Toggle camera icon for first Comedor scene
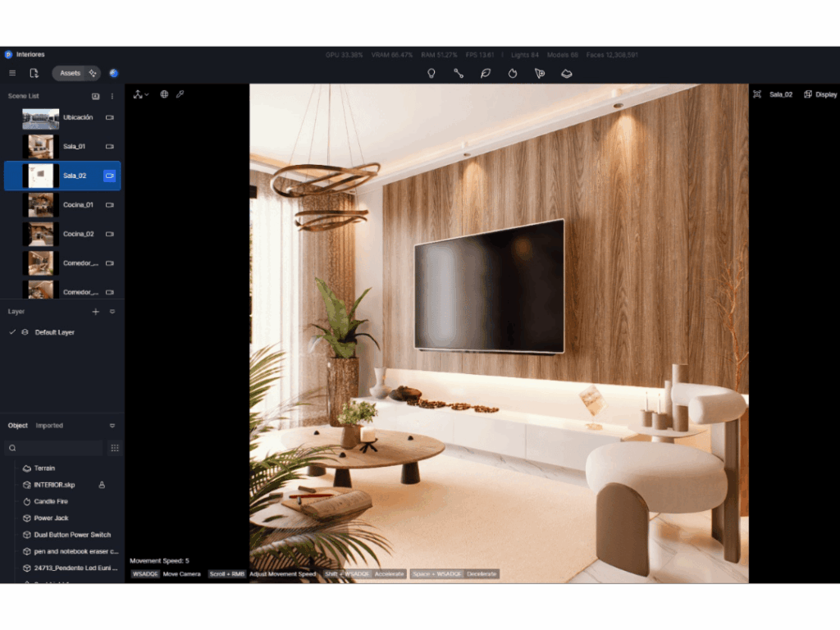Screen dimensions: 840x630 click(110, 263)
